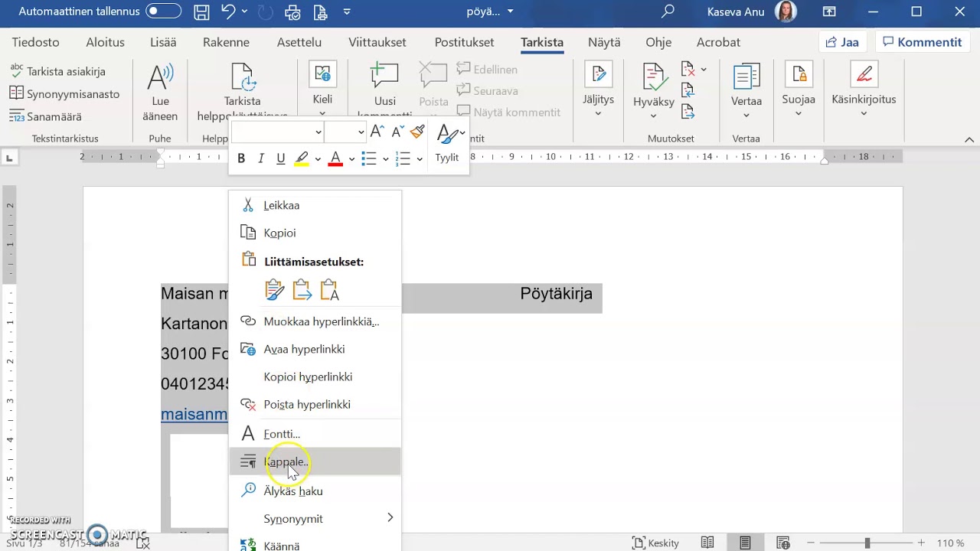
Task: Choose Leikkaa from the context menu
Action: [x=315, y=205]
